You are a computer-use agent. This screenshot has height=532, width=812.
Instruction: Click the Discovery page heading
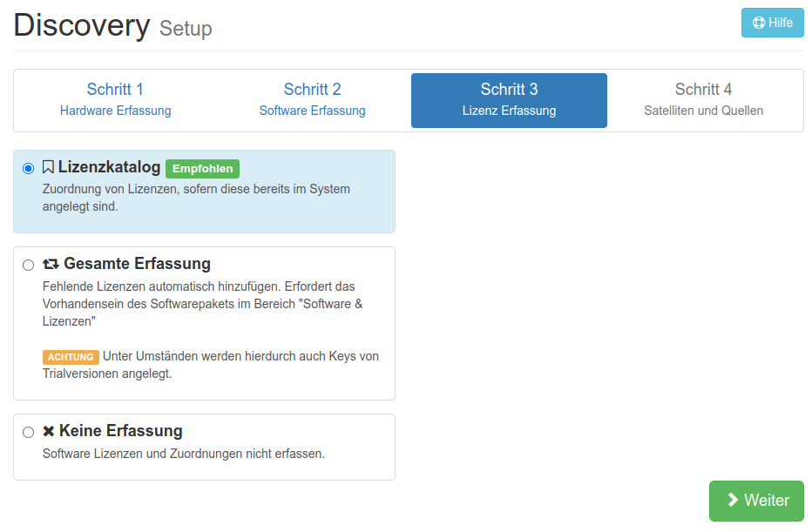tap(82, 25)
